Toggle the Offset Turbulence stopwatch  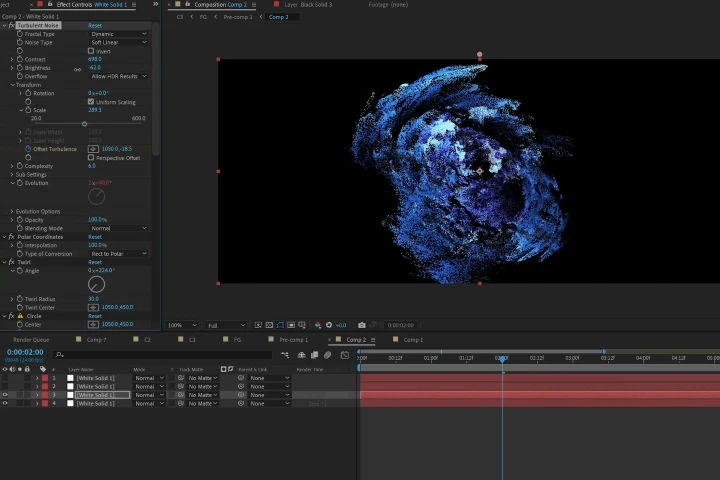(x=28, y=149)
